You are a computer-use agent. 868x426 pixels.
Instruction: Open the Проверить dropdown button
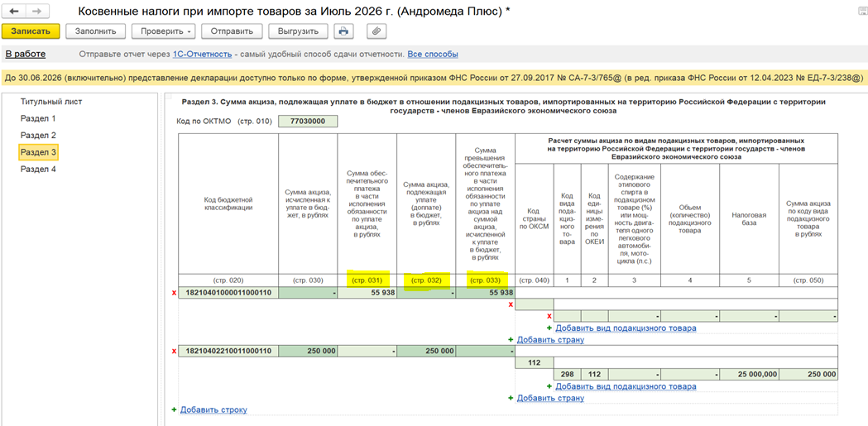tap(164, 31)
